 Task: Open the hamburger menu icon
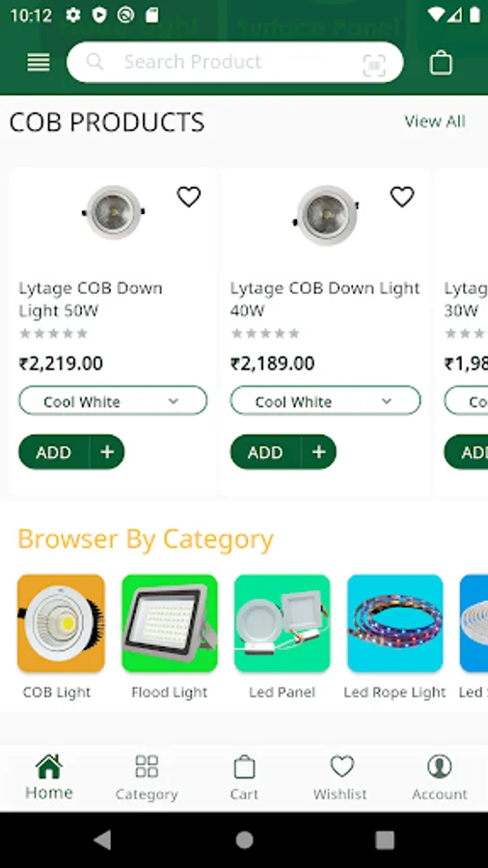point(39,62)
